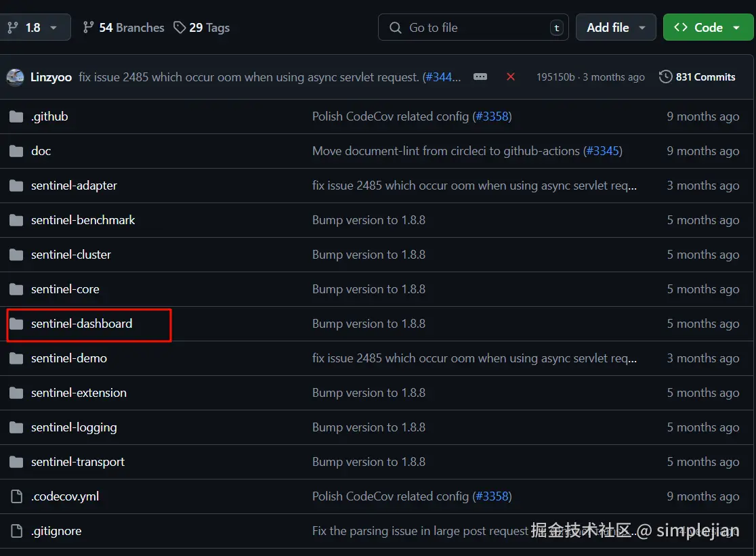
Task: Open Bump version commit in sentinel-cluster row
Action: point(369,255)
